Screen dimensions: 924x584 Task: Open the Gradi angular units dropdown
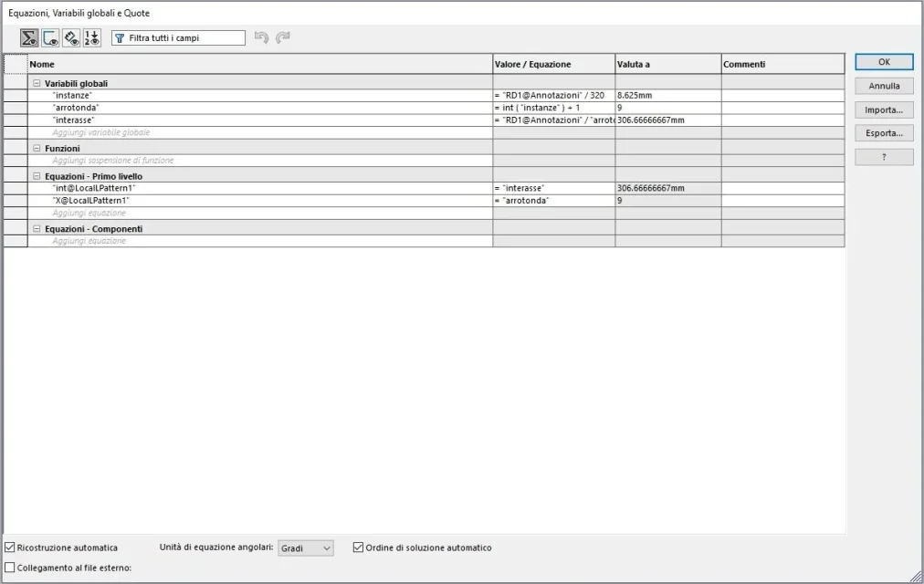pos(305,548)
